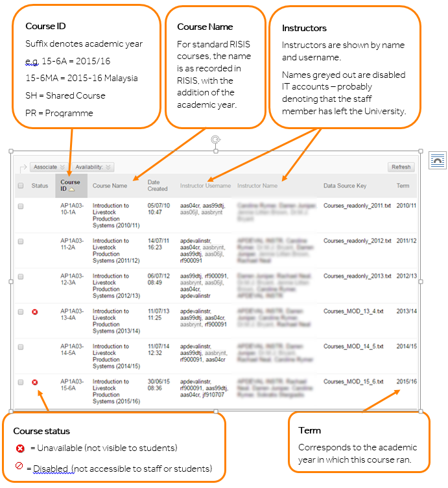This screenshot has width=448, height=488.
Task: Expand the Availability dropdown
Action: pos(93,167)
